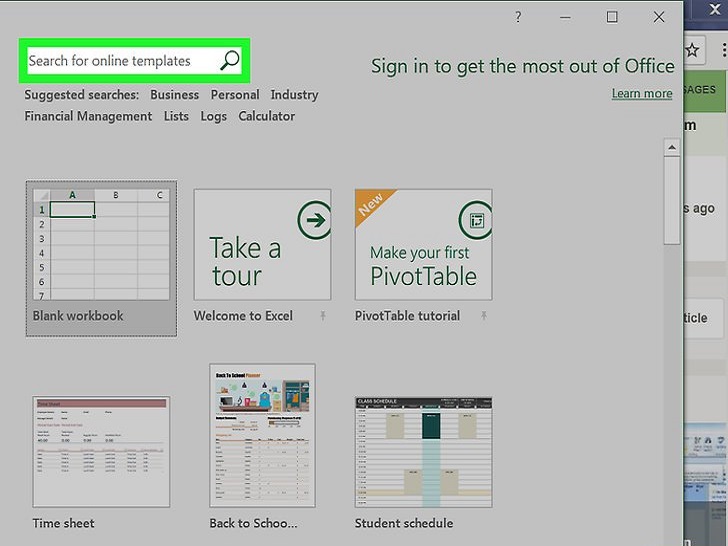Click the bookmark star in browser window

tap(692, 50)
